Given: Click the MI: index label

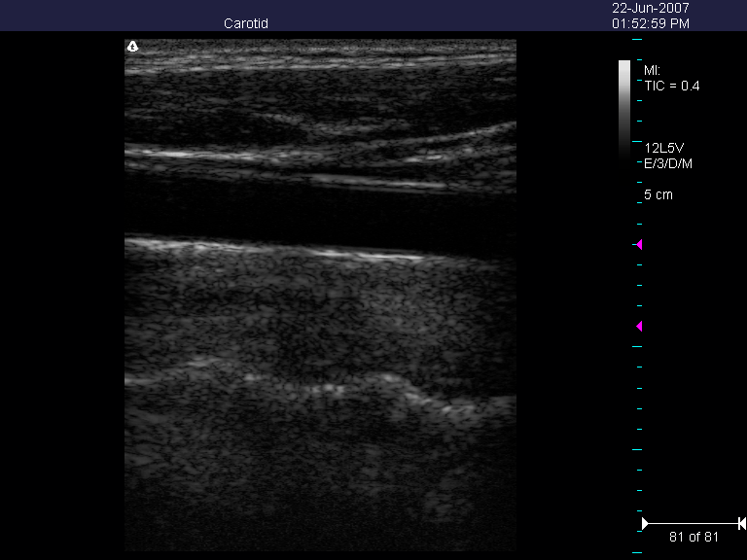Looking at the screenshot, I should 653,70.
